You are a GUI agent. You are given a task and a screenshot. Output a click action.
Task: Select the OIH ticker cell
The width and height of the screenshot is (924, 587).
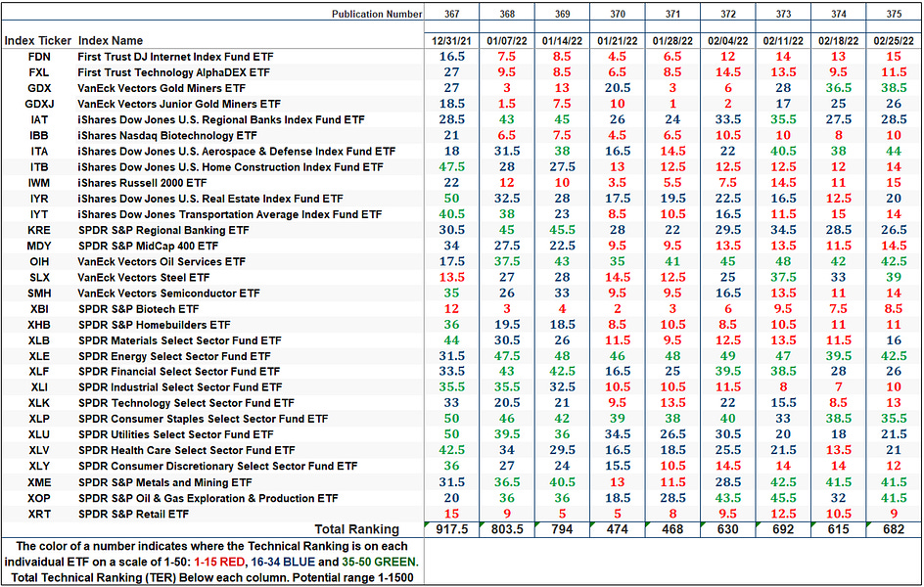pos(39,261)
